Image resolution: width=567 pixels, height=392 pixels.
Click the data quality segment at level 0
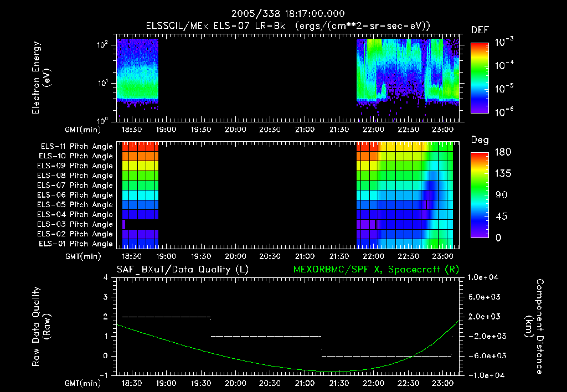(x=386, y=356)
